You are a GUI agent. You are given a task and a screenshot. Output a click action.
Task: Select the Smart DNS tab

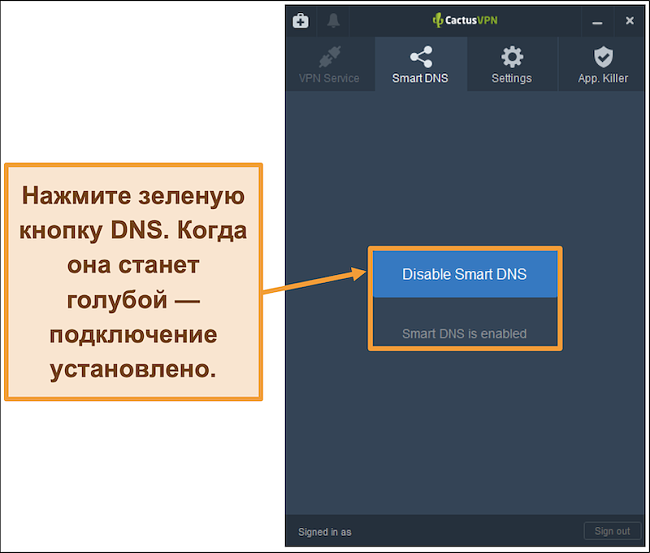click(x=421, y=64)
